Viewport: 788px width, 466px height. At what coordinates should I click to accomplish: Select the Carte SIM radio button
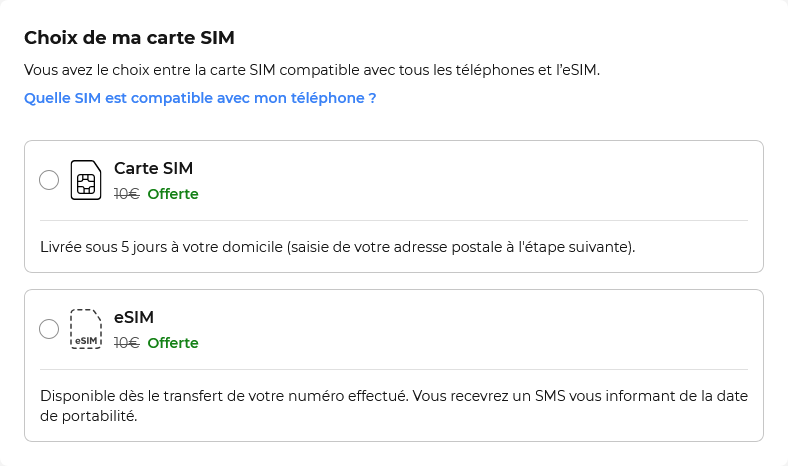click(x=49, y=180)
